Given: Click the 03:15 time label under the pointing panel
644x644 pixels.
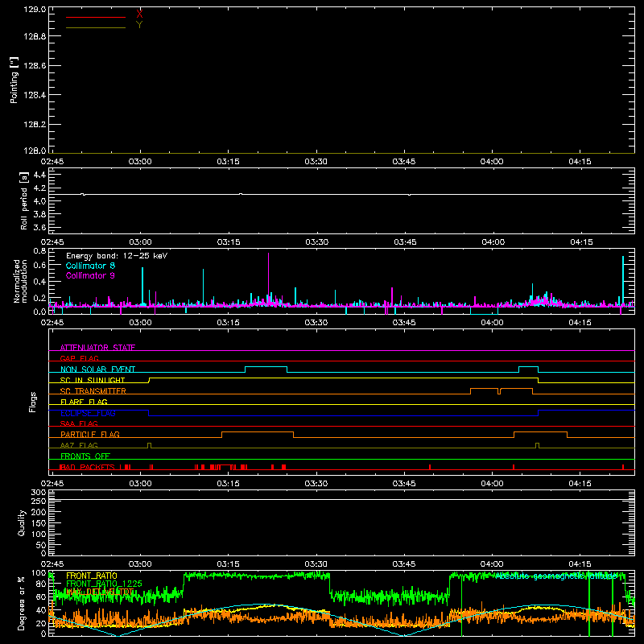Looking at the screenshot, I should [x=229, y=162].
